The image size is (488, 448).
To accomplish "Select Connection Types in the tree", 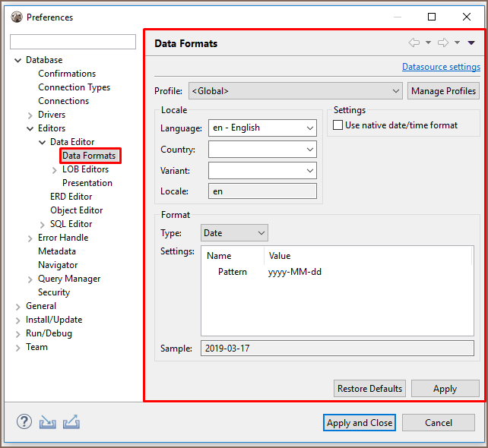I will pos(74,87).
